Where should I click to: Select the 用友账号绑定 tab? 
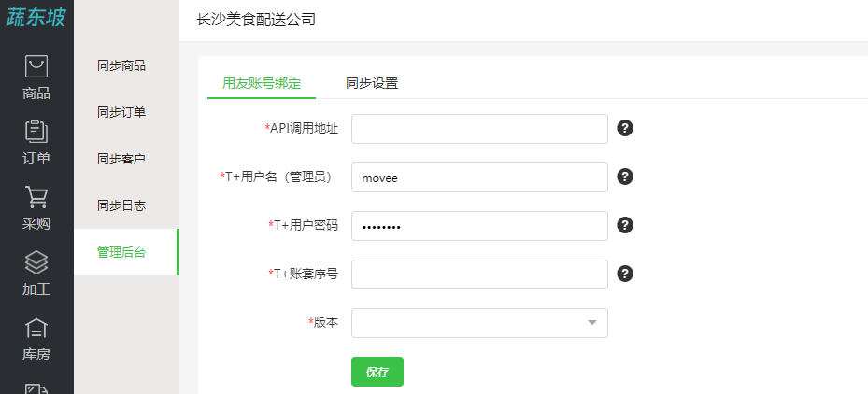(x=262, y=83)
